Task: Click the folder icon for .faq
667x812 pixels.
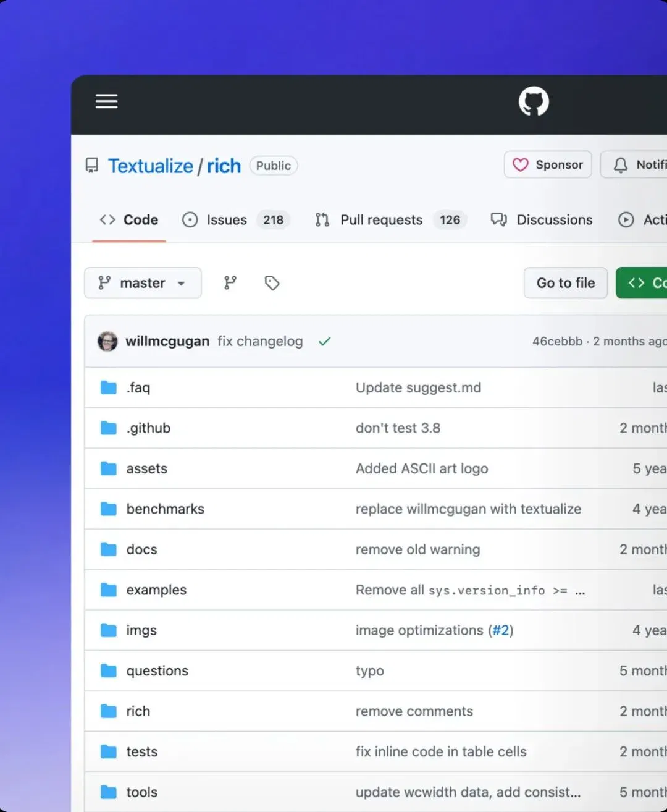Action: pyautogui.click(x=109, y=387)
